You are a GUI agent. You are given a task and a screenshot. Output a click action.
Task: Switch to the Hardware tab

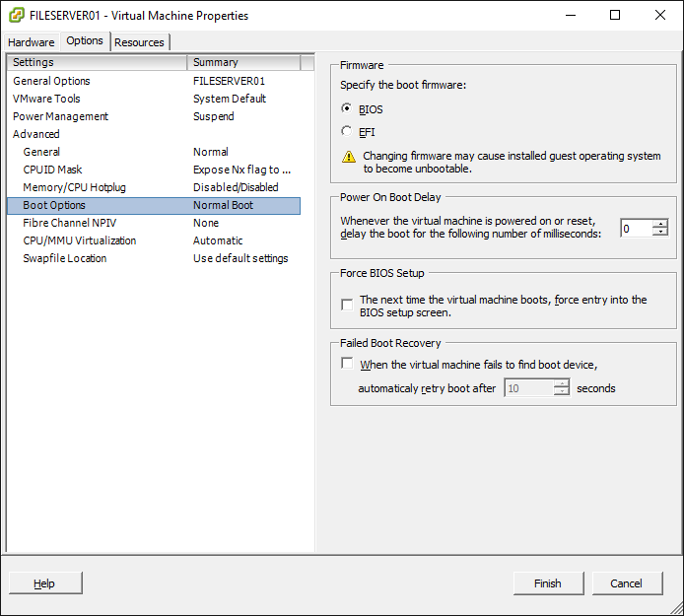[x=31, y=42]
